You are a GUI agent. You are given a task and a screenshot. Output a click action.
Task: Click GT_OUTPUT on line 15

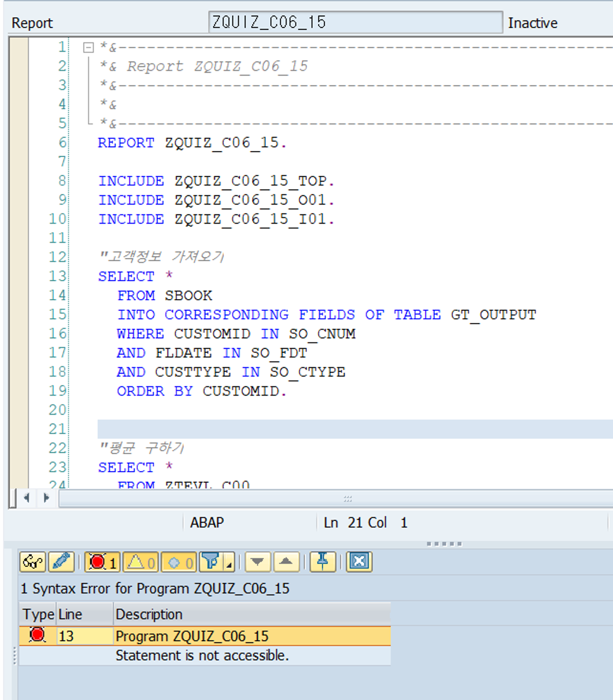click(493, 314)
